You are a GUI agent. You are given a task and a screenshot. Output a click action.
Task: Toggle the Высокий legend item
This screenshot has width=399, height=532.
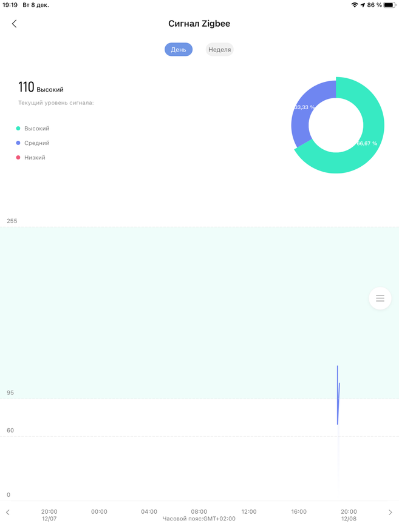pyautogui.click(x=33, y=129)
